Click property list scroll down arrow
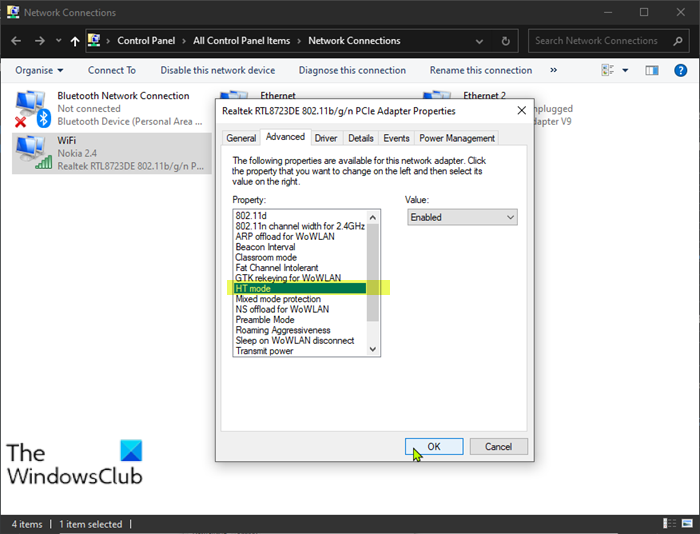700x534 pixels. pyautogui.click(x=373, y=349)
